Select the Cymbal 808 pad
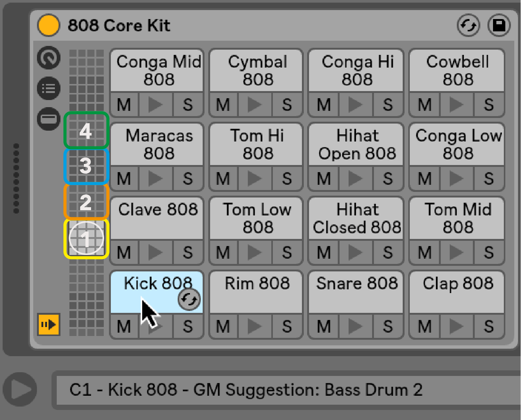 [x=256, y=71]
